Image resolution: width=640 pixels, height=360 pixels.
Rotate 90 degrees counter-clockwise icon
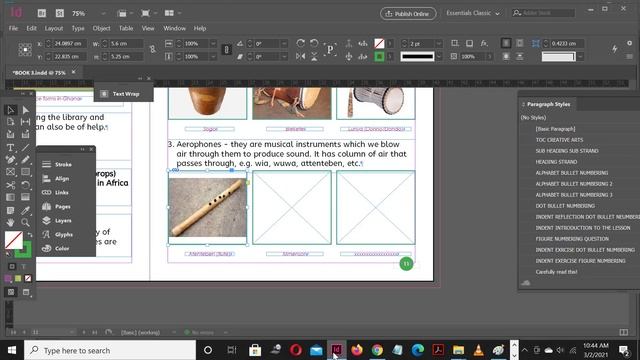pos(314,43)
